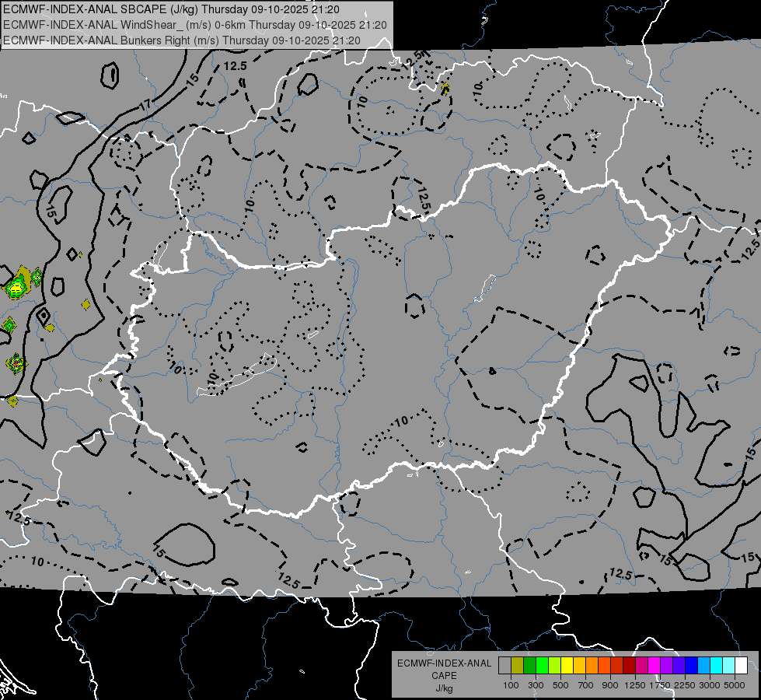761x700 pixels.
Task: Click the 500 legend value
Action: [560, 685]
